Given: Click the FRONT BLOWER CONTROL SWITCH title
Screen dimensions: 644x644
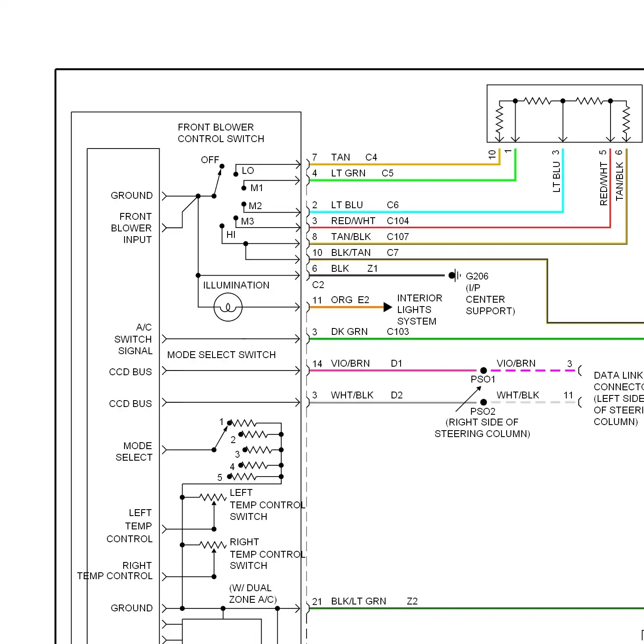Looking at the screenshot, I should [x=221, y=133].
